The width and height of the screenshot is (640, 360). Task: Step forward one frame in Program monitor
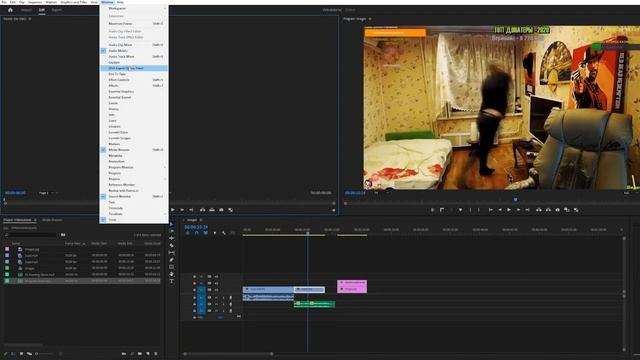(x=518, y=210)
